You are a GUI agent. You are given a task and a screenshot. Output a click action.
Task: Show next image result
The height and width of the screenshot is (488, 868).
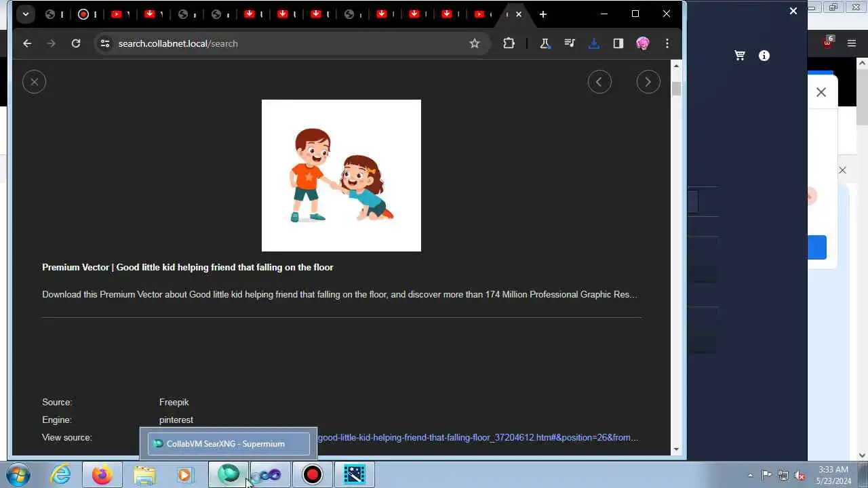pos(648,82)
